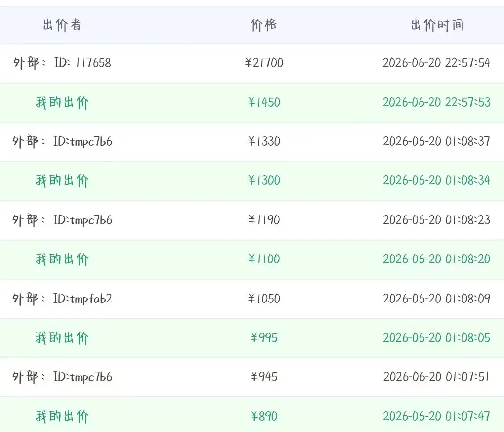Viewport: 504px width, 432px height.
Task: Click timestamp 2026-06-20 01:08:37
Action: pyautogui.click(x=436, y=141)
